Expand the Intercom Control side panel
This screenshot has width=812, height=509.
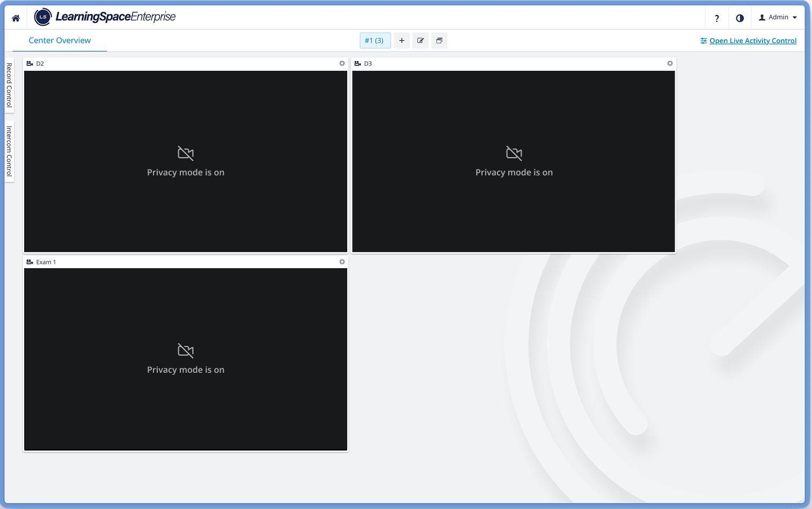(9, 151)
